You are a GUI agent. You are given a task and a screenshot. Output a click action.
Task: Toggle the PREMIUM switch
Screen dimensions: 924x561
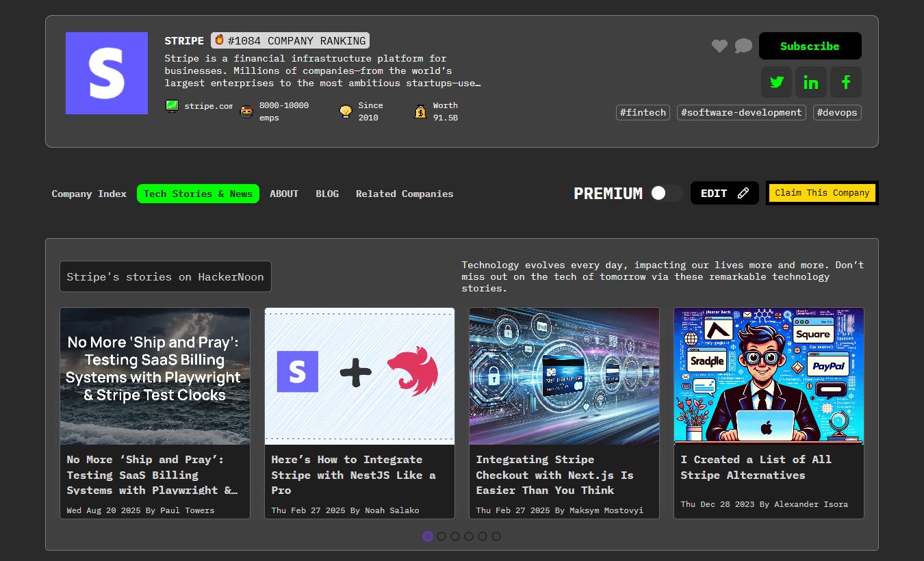tap(666, 194)
